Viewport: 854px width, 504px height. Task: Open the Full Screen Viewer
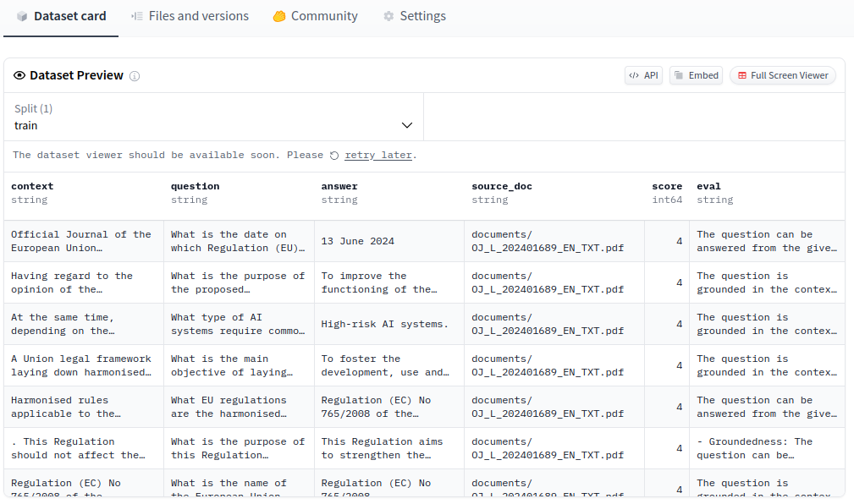[x=782, y=75]
